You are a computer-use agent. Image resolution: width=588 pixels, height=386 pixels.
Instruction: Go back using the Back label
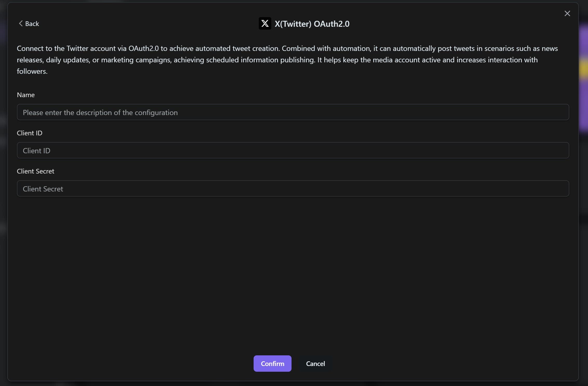pos(32,24)
